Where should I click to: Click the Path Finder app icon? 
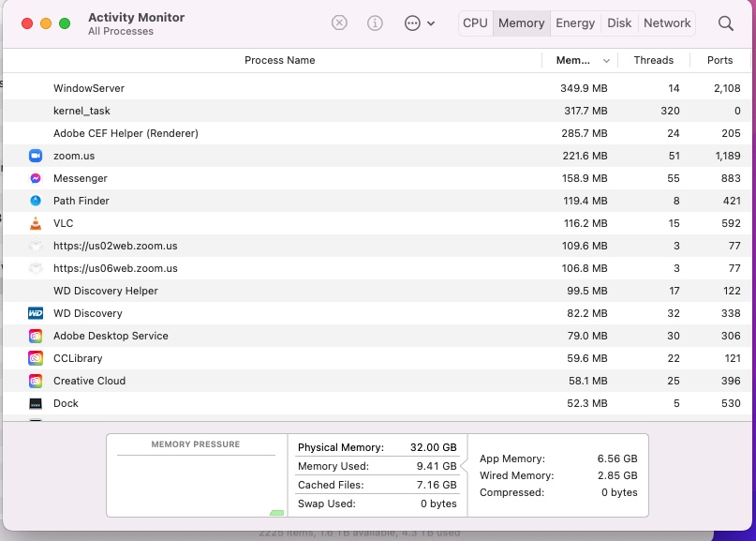coord(36,201)
